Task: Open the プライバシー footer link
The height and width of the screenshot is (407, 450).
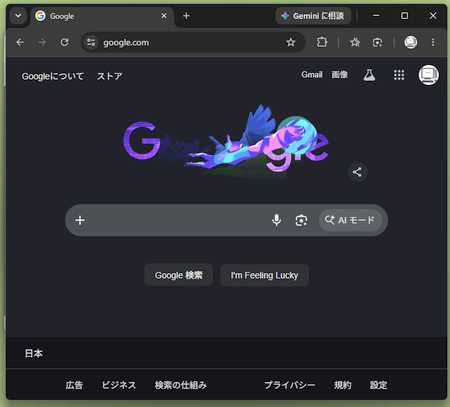Action: click(290, 385)
